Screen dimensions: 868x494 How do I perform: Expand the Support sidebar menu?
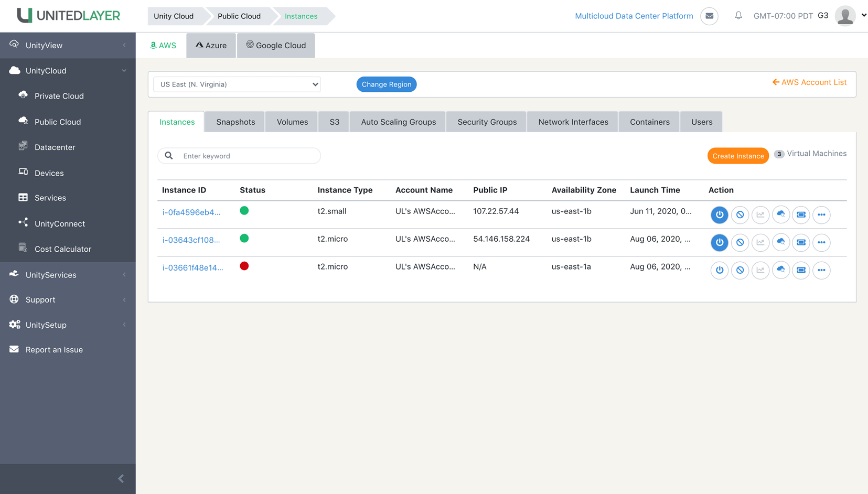(x=68, y=299)
